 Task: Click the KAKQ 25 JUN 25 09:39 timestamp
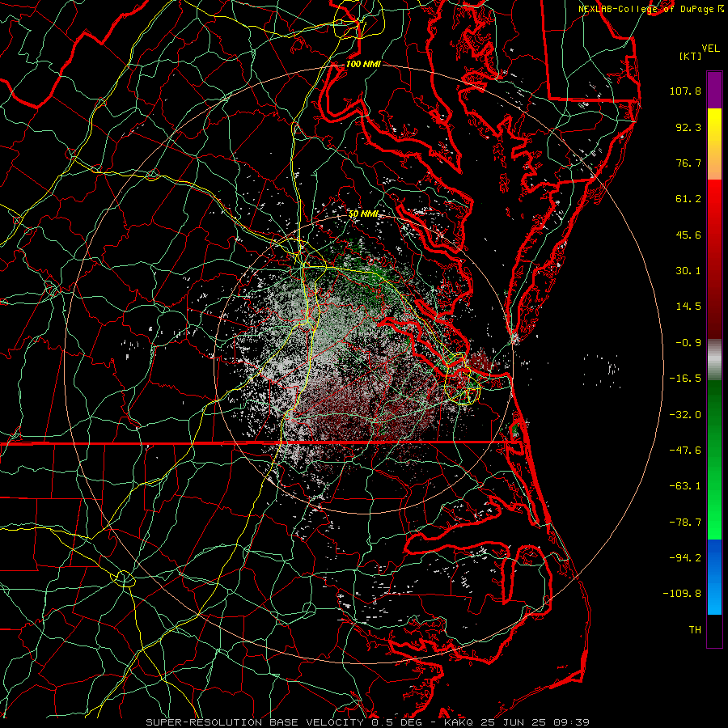[x=517, y=722]
